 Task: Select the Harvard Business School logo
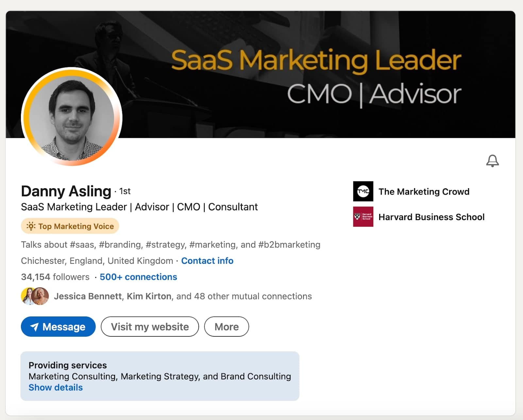click(x=363, y=217)
